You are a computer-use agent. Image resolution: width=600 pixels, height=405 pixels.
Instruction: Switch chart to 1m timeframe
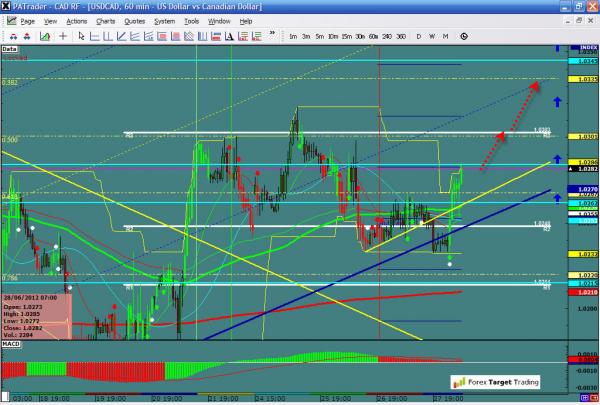(x=292, y=37)
